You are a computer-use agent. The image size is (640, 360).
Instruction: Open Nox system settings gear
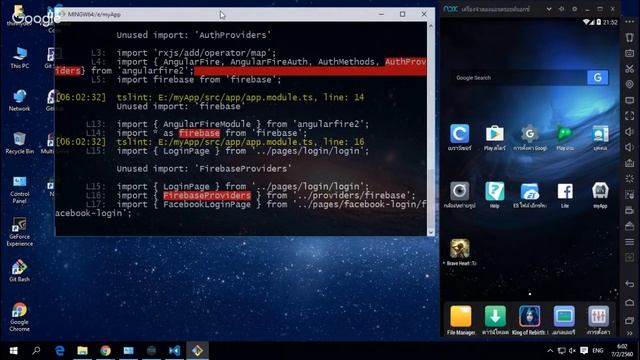point(574,9)
